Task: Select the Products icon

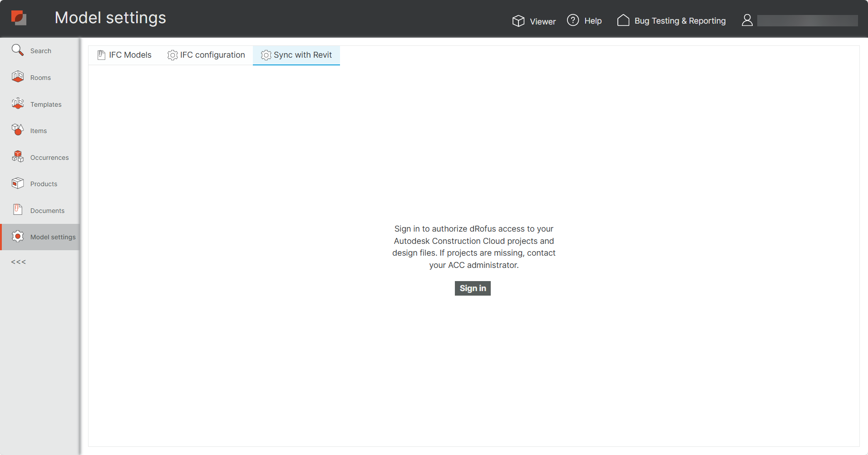Action: (18, 183)
